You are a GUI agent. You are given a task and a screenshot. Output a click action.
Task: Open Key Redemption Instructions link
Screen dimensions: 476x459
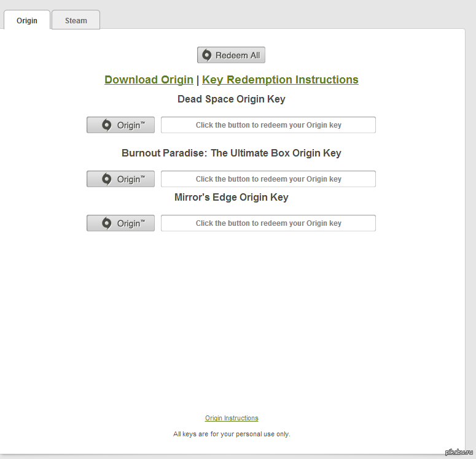point(280,80)
